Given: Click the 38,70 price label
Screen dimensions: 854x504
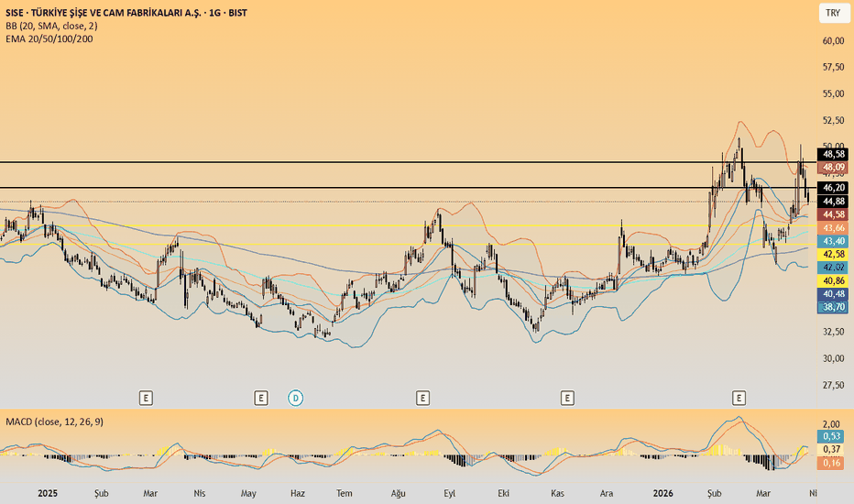Looking at the screenshot, I should 833,307.
